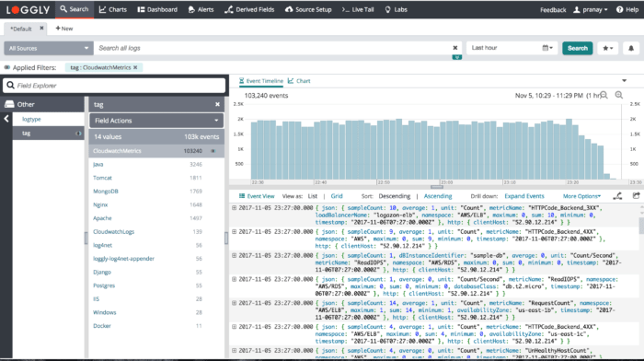
Task: Sort events Ascending
Action: (x=438, y=196)
